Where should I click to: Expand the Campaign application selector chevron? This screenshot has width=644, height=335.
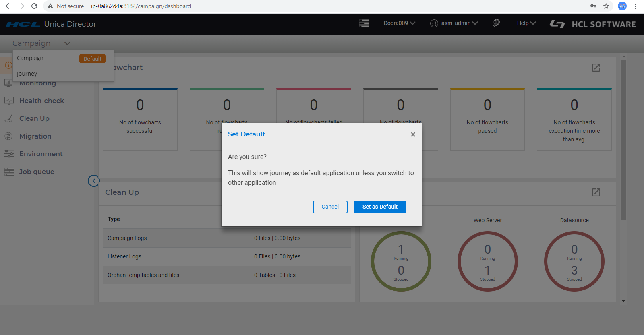(x=67, y=43)
